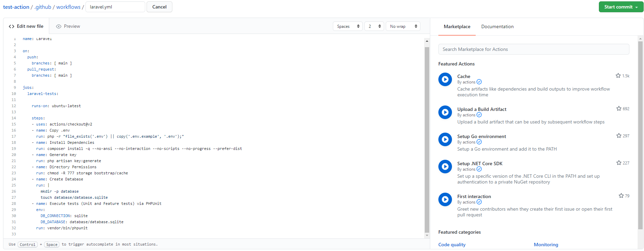Click verified badge under Upload a Build Artifact

click(479, 115)
